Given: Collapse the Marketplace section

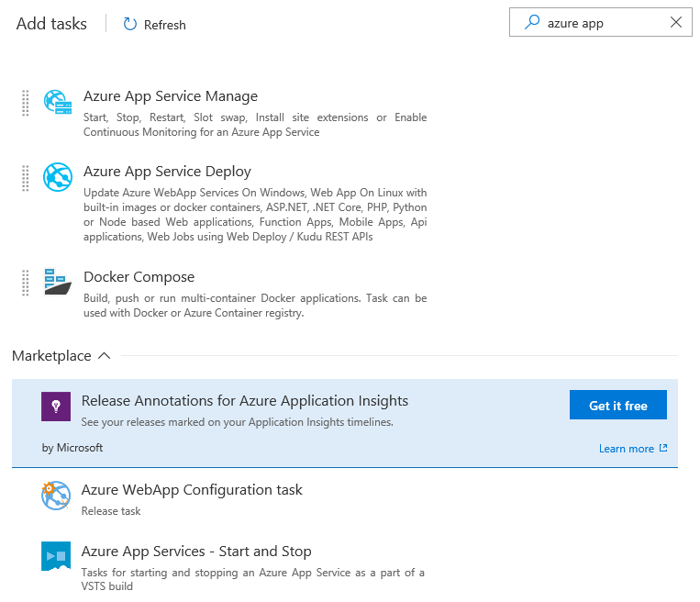Looking at the screenshot, I should pos(104,356).
